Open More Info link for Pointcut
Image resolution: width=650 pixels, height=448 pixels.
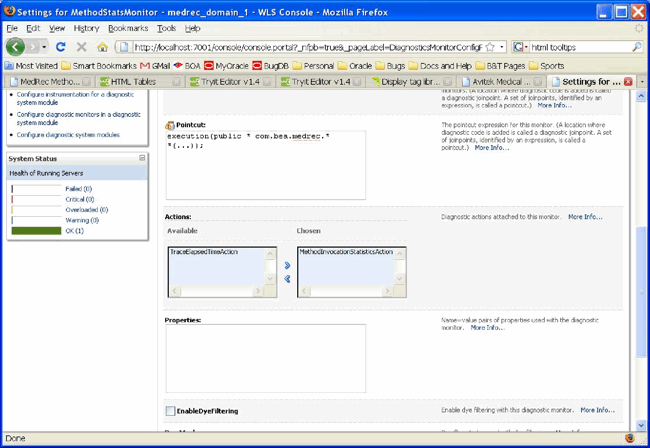(492, 148)
